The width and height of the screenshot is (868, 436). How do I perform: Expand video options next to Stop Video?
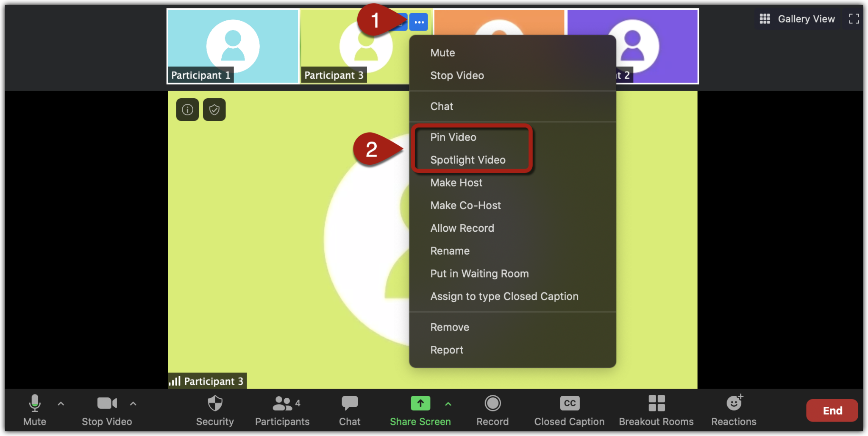[133, 404]
